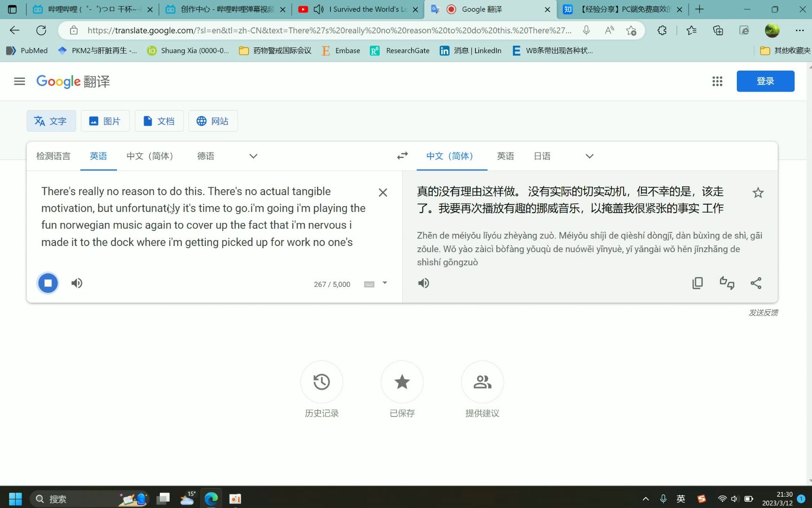This screenshot has width=812, height=508.
Task: Expand input tools dropdown arrow
Action: tap(385, 283)
